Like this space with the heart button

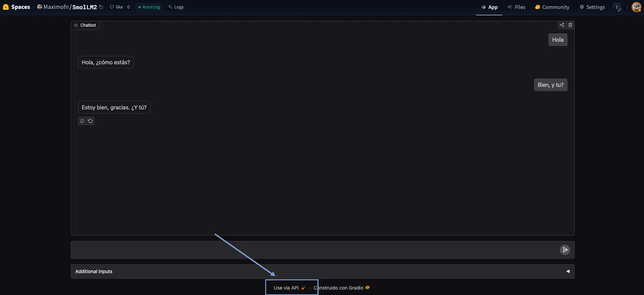(x=116, y=7)
